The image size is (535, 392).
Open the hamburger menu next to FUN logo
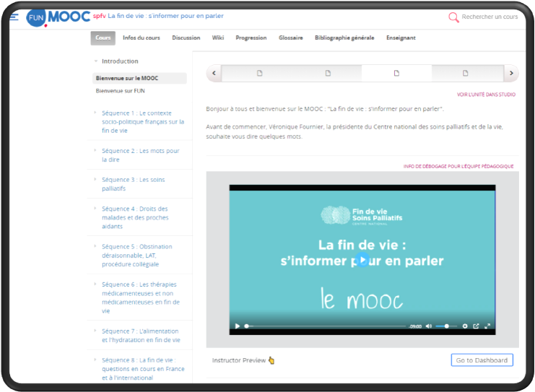(14, 17)
